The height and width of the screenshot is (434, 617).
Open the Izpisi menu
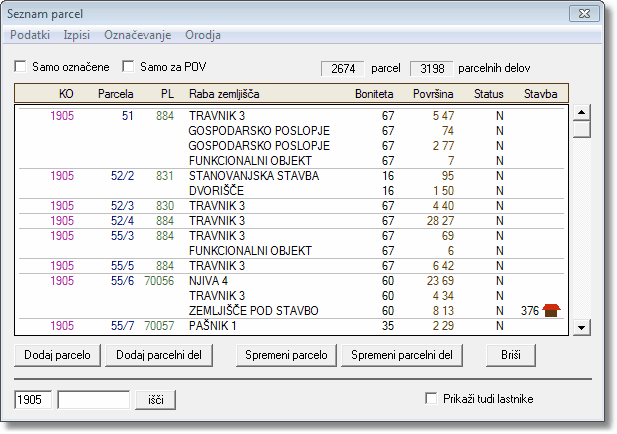point(78,35)
